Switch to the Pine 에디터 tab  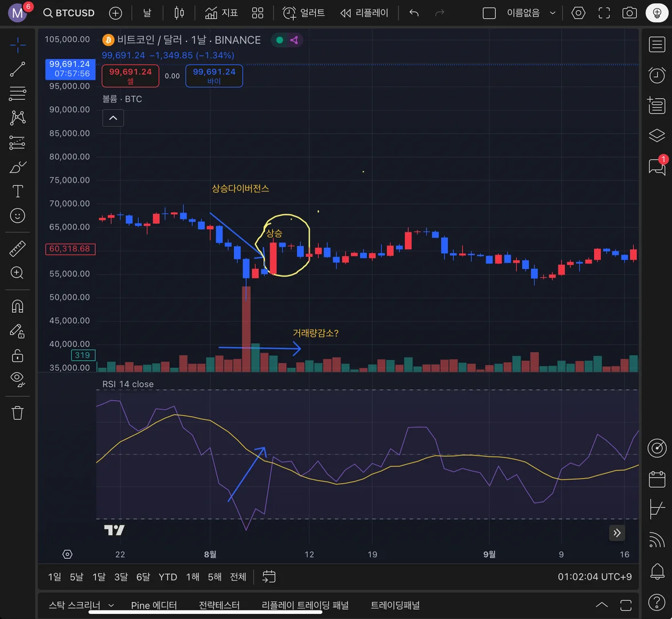click(154, 605)
